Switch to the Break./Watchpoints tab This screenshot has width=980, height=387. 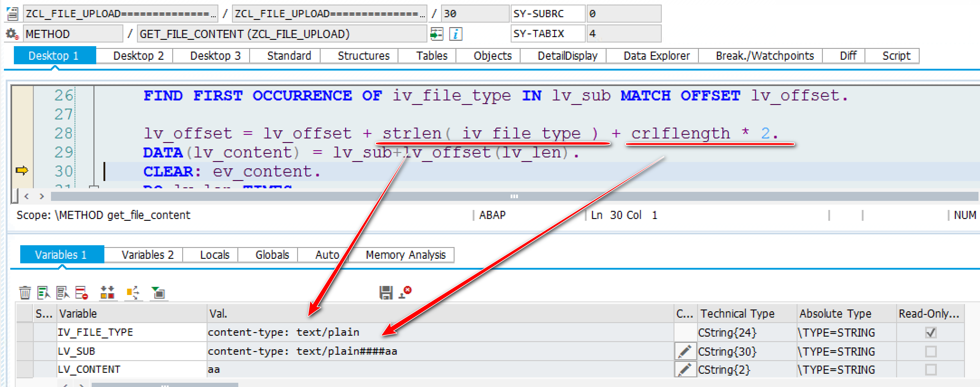pyautogui.click(x=764, y=56)
